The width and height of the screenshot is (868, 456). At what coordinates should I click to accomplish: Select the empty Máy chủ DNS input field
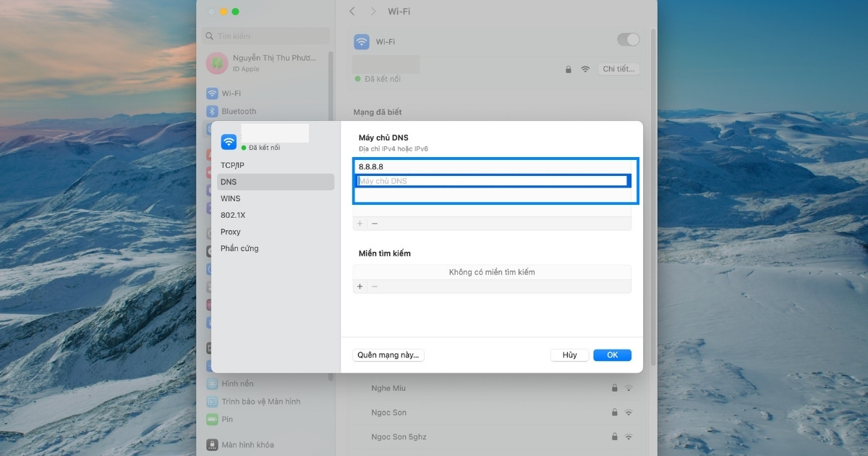[x=492, y=180]
